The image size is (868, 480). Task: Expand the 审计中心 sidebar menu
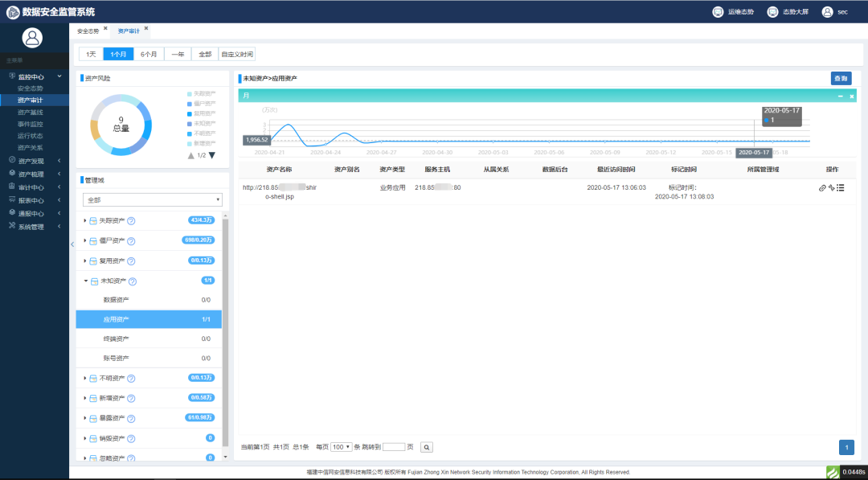35,187
